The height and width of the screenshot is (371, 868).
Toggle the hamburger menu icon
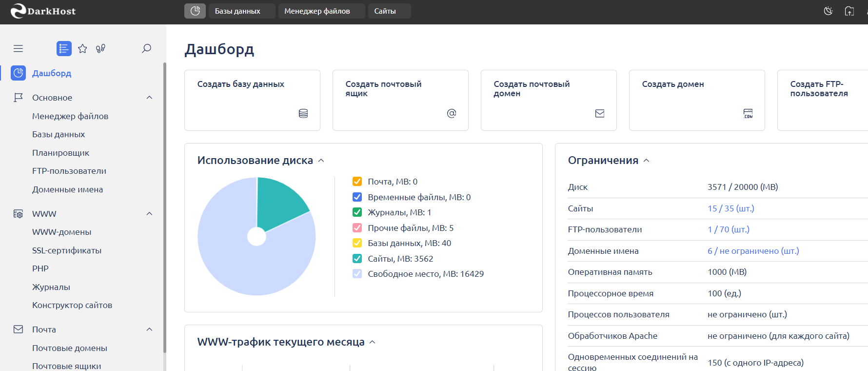click(x=18, y=48)
